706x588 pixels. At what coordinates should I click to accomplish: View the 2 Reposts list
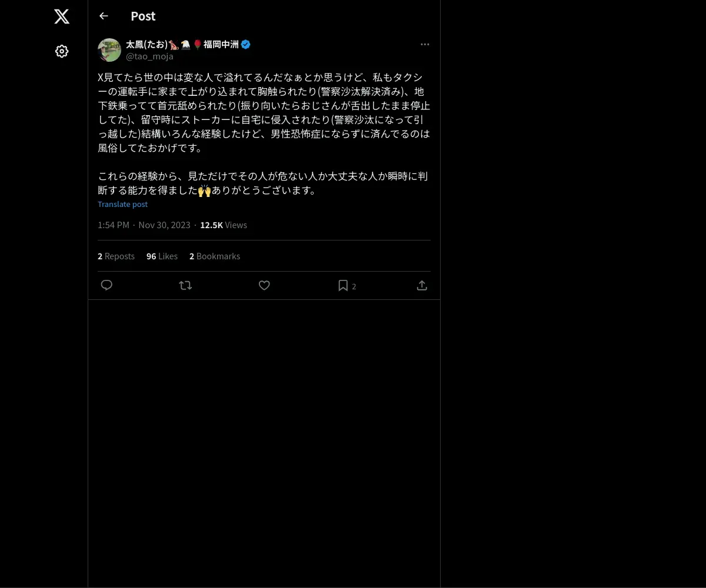click(x=116, y=256)
